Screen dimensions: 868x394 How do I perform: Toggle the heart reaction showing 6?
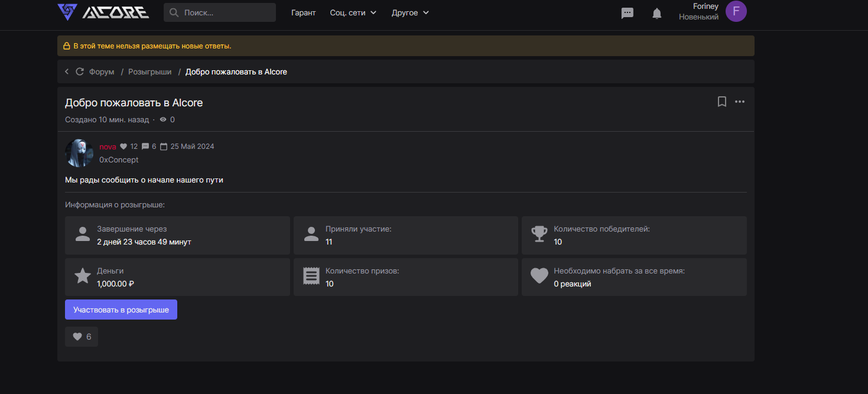coord(82,337)
